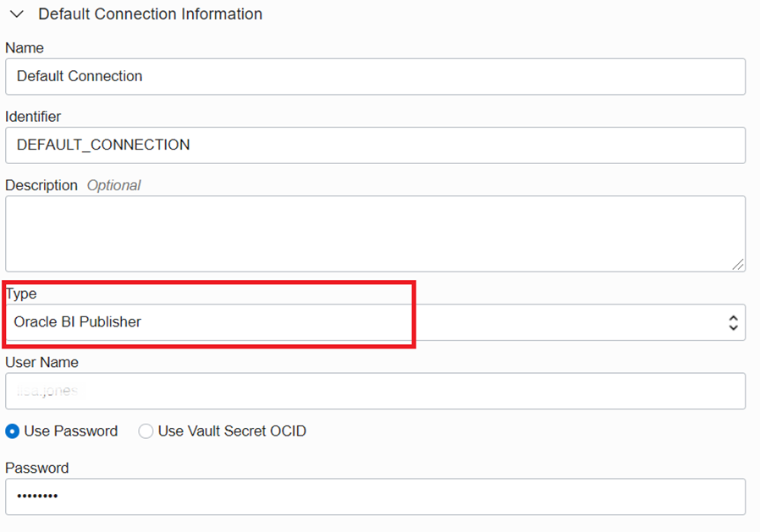The width and height of the screenshot is (760, 532).
Task: Collapse the Default Connection Information section chevron
Action: pos(16,14)
